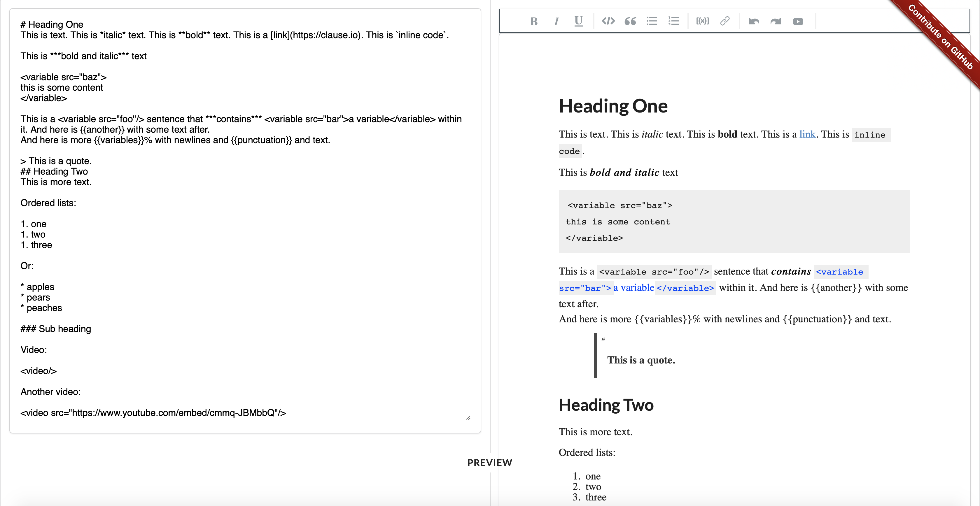The height and width of the screenshot is (506, 980).
Task: Grab the textarea resize handle
Action: coord(468,418)
